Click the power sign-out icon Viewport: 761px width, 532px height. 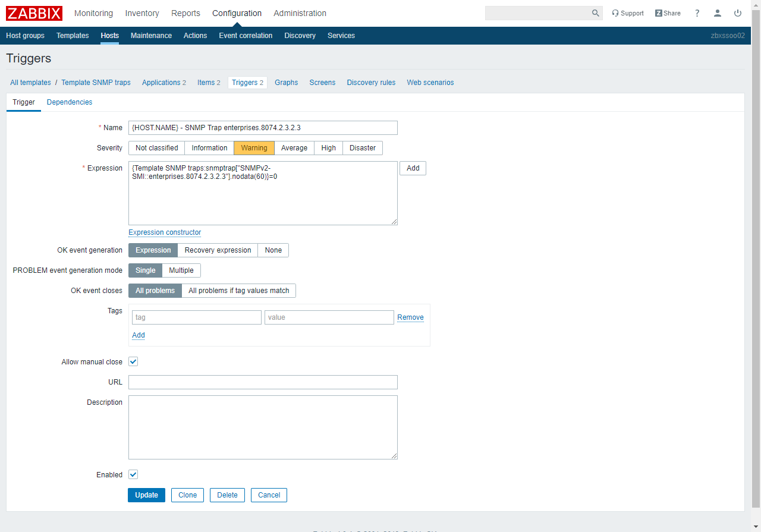click(738, 13)
